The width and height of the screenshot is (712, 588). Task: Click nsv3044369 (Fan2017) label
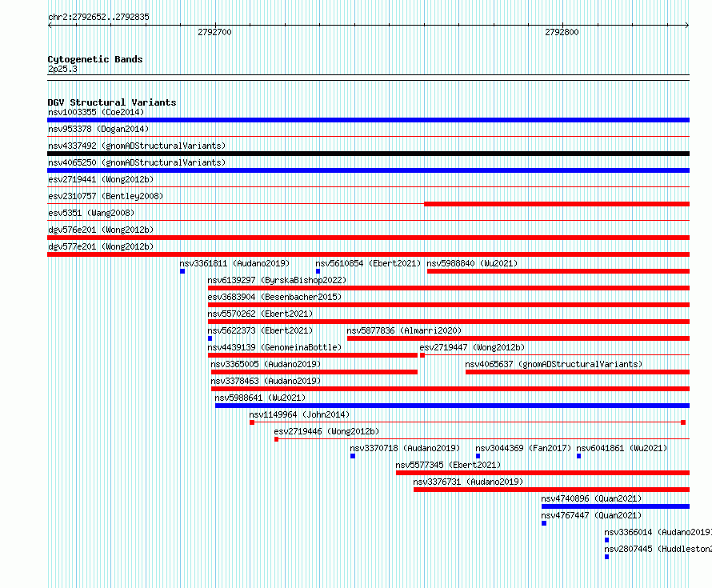(523, 448)
